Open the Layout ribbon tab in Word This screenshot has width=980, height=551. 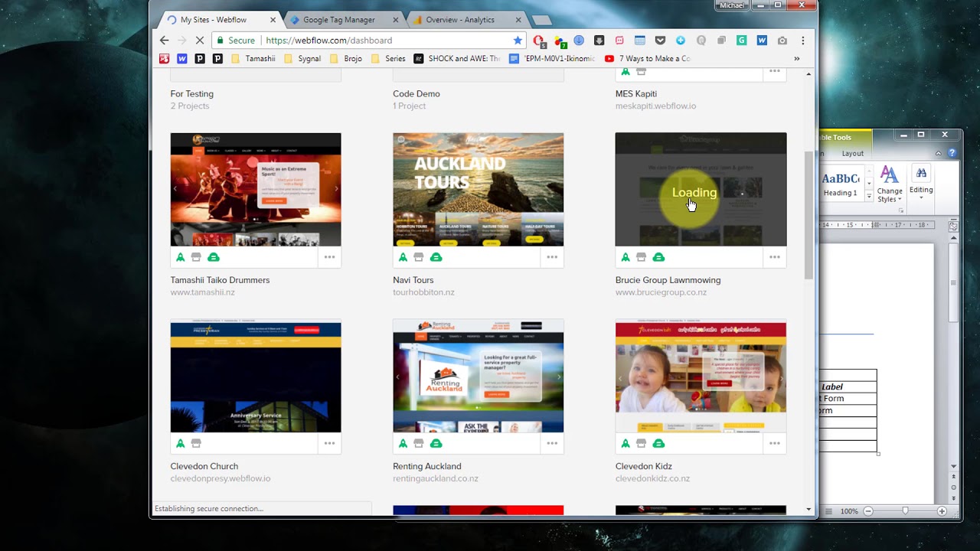[x=852, y=154]
